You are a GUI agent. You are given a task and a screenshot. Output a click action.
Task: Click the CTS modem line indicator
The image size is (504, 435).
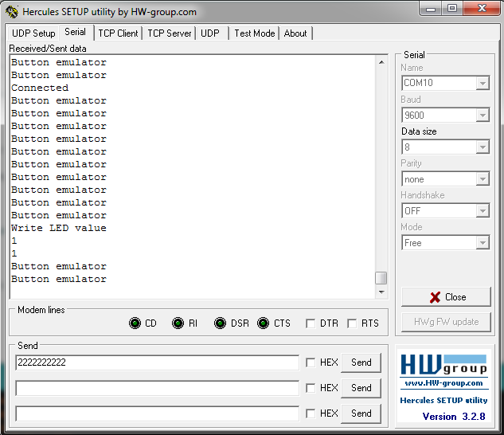pyautogui.click(x=263, y=323)
